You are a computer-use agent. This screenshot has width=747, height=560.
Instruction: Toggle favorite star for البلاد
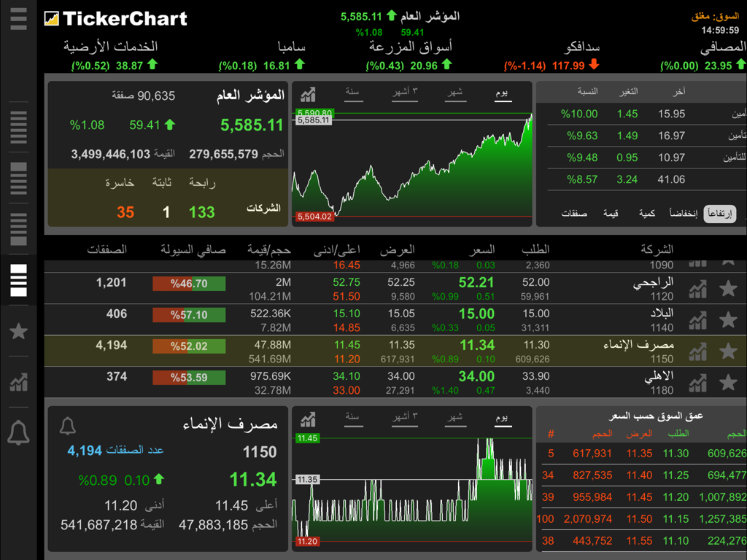click(727, 319)
